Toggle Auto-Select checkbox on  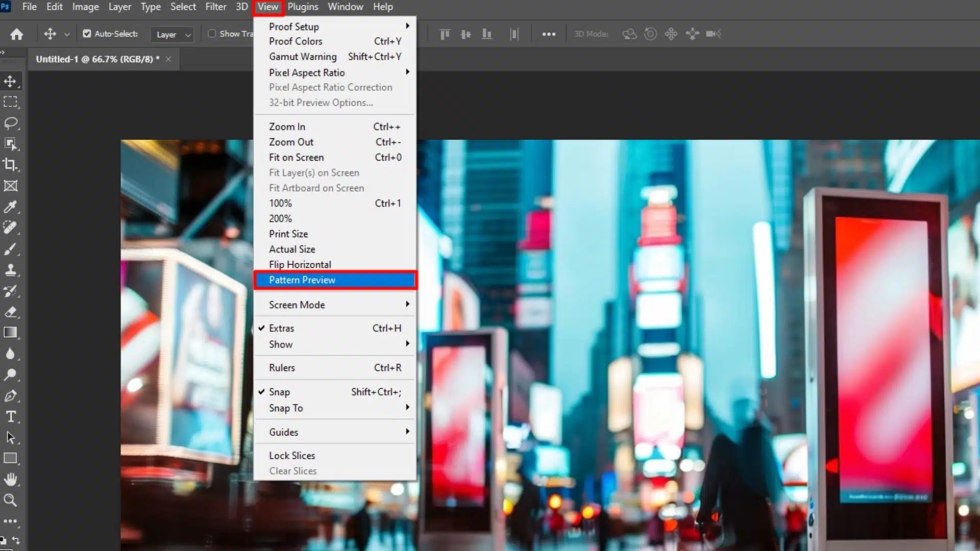click(x=87, y=33)
